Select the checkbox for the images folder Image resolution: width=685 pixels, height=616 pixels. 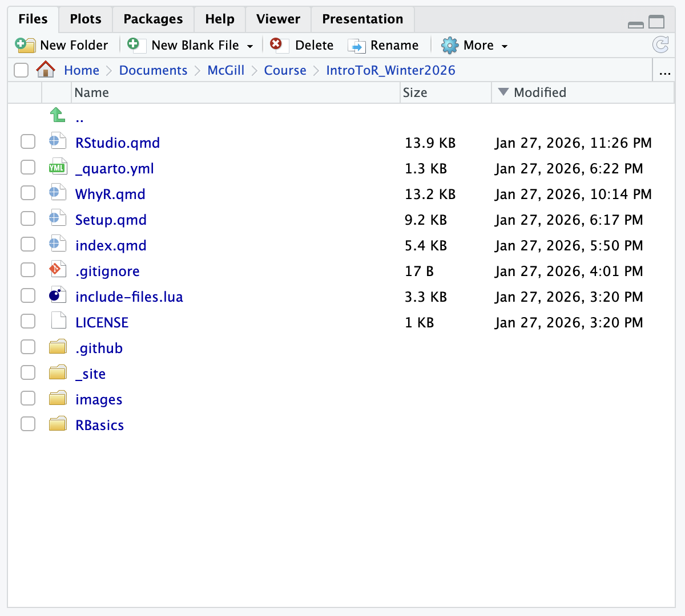[28, 398]
